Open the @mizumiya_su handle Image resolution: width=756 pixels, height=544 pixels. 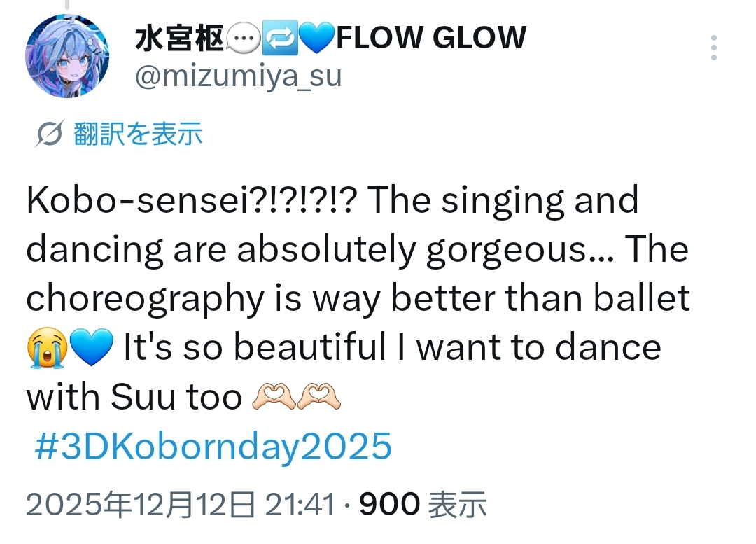(x=237, y=75)
